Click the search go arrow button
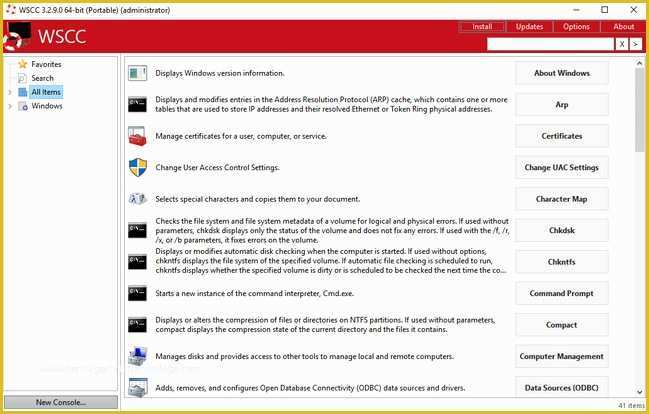The image size is (649, 414). [635, 44]
